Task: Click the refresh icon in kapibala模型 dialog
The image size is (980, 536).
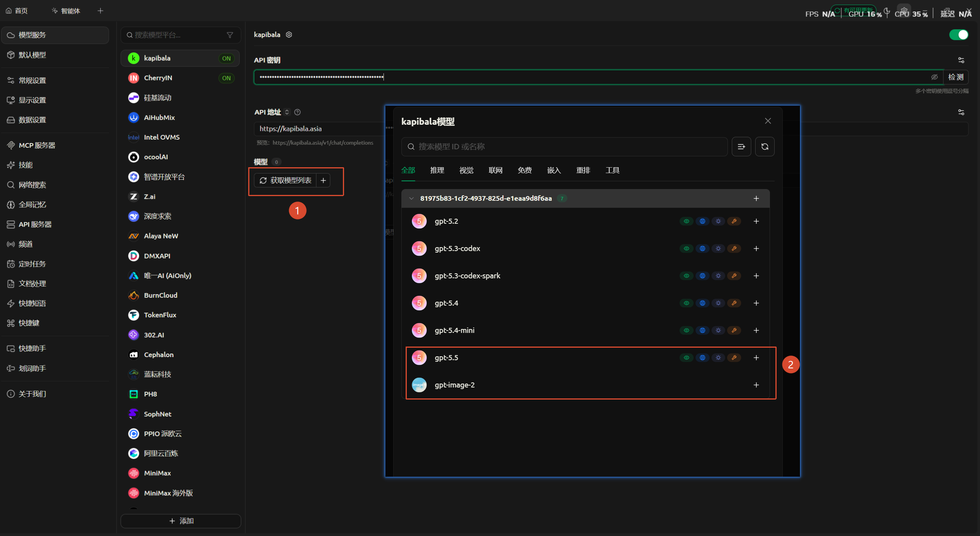Action: [765, 147]
